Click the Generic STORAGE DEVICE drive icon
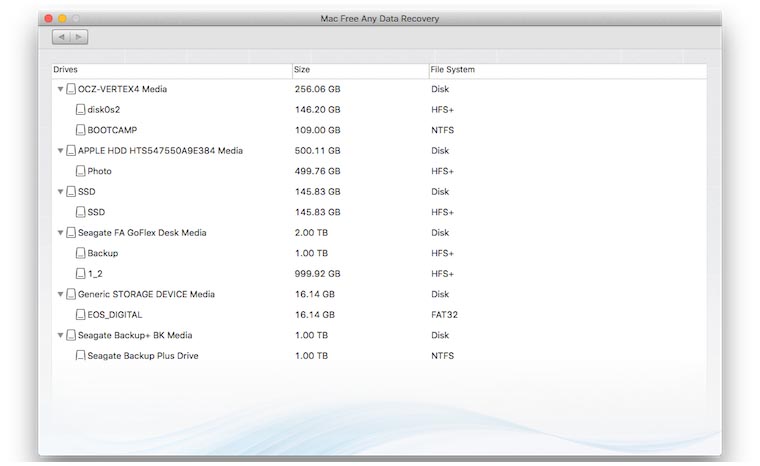This screenshot has width=760, height=466. point(71,294)
